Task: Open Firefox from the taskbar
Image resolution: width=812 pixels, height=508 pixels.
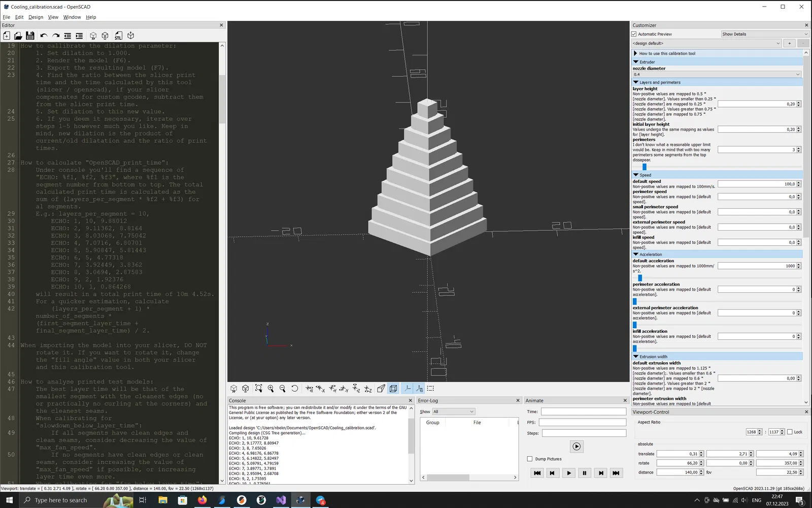Action: pos(202,500)
